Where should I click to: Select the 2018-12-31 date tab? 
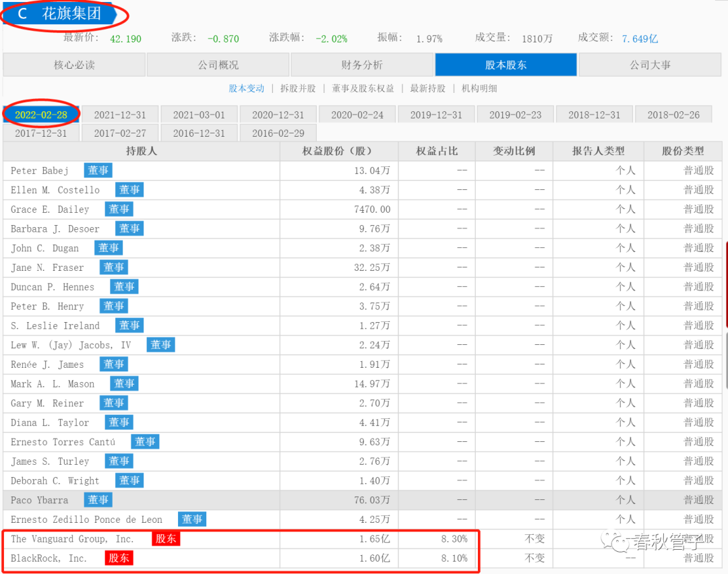click(x=595, y=115)
